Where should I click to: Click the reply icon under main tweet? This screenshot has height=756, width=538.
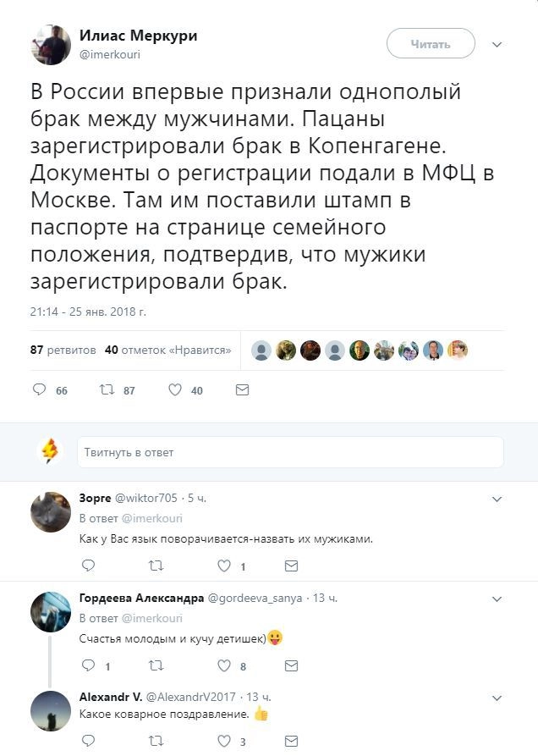coord(39,390)
